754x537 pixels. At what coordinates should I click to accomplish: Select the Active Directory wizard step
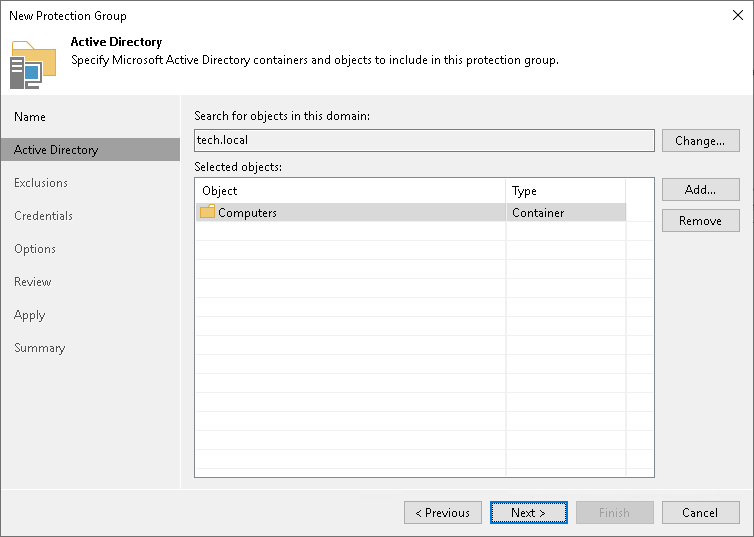pyautogui.click(x=90, y=150)
